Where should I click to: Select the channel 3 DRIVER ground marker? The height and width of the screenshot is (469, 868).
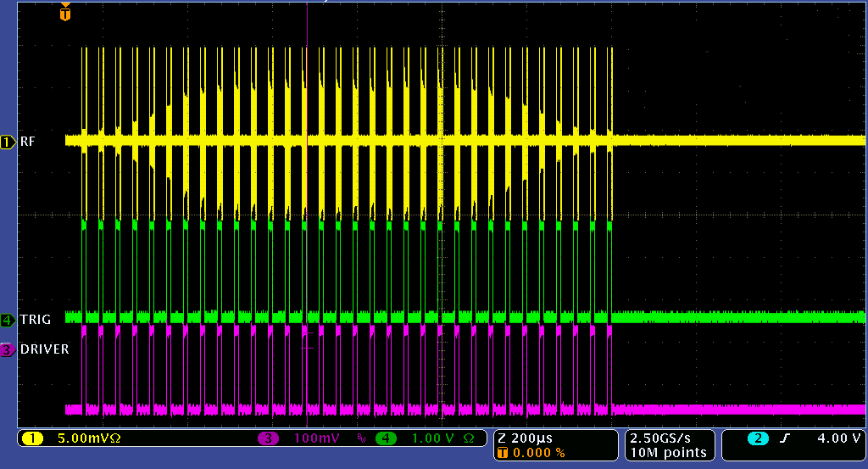coord(8,349)
